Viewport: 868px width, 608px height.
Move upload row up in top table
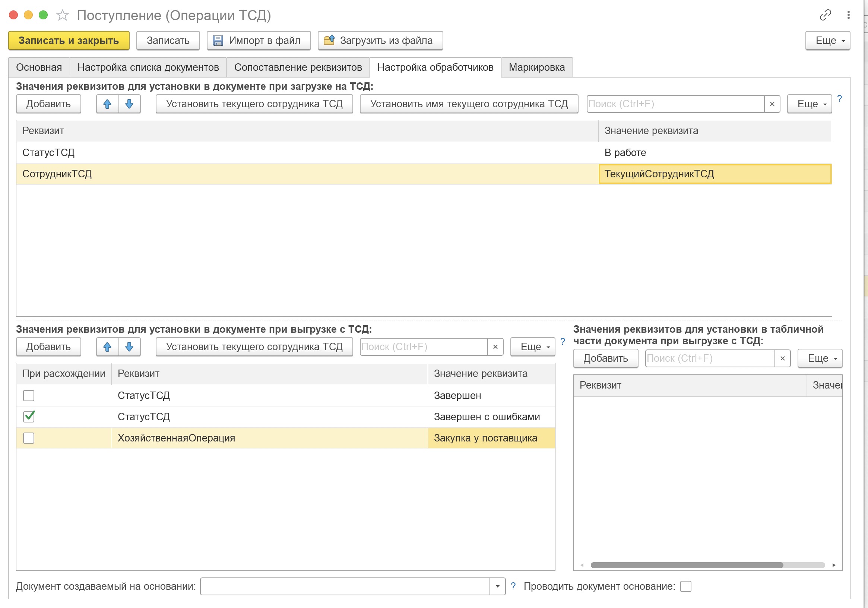pos(107,104)
